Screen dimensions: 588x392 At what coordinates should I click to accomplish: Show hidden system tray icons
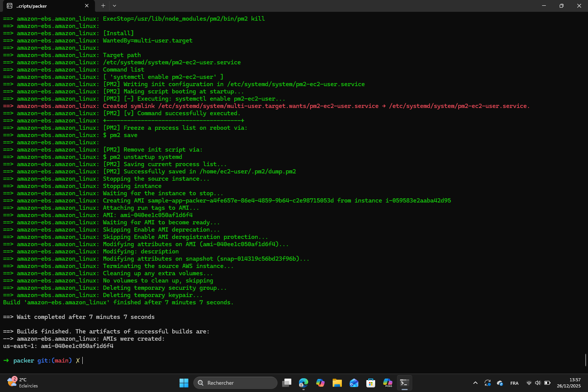click(x=475, y=383)
